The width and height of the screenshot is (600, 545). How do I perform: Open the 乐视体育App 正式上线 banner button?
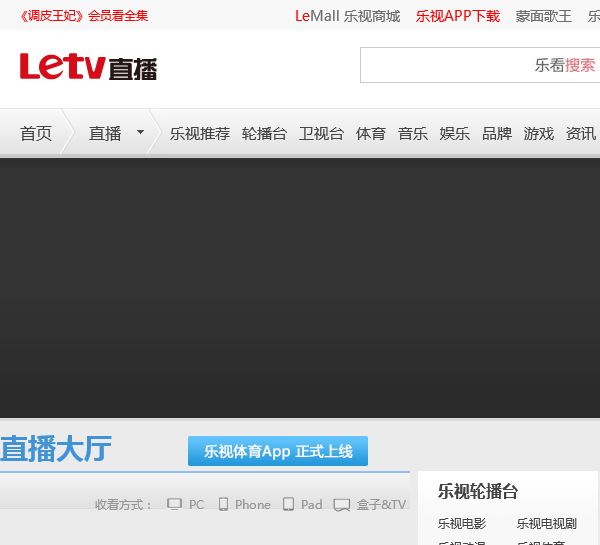click(x=278, y=451)
